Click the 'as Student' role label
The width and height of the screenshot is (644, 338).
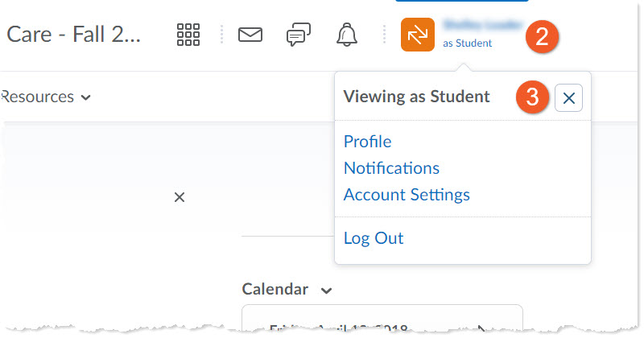click(467, 43)
